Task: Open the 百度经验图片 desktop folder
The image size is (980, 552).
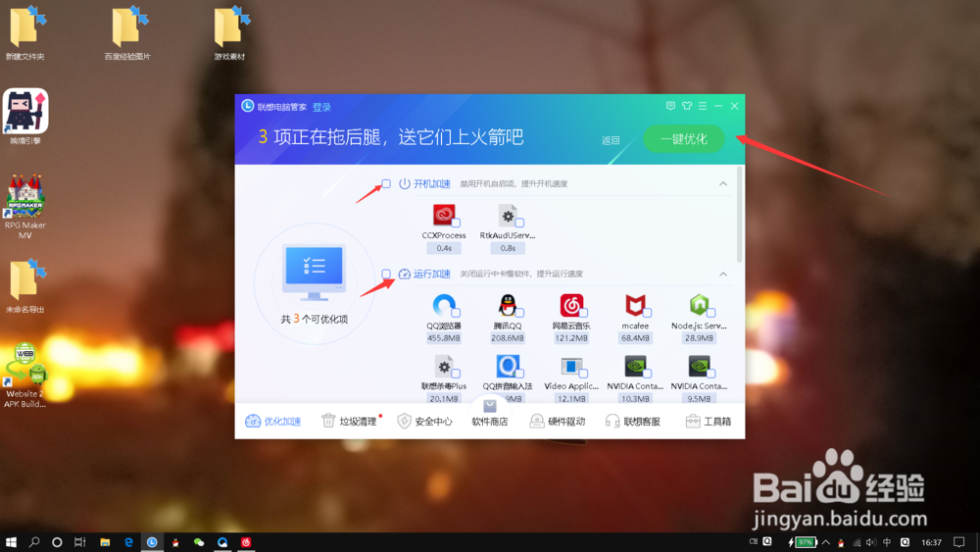Action: pos(127,33)
